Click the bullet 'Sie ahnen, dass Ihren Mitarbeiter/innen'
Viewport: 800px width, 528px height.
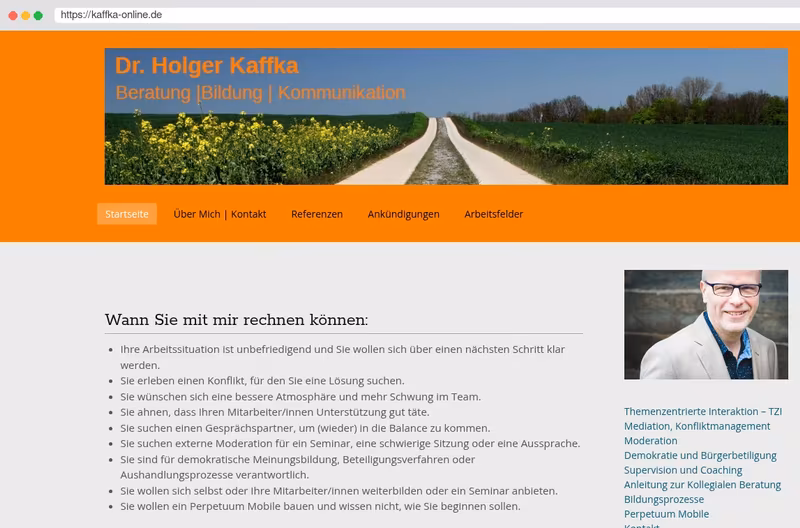[x=274, y=412]
